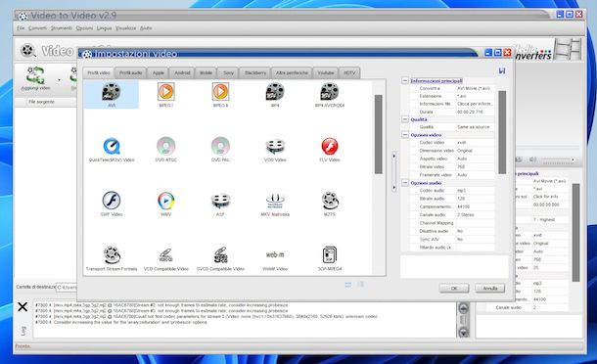Open the Apple tab
Image resolution: width=597 pixels, height=364 pixels.
point(159,72)
